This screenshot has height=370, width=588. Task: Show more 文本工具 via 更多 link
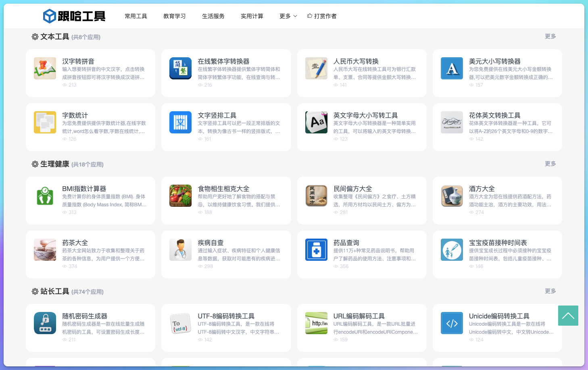click(550, 36)
